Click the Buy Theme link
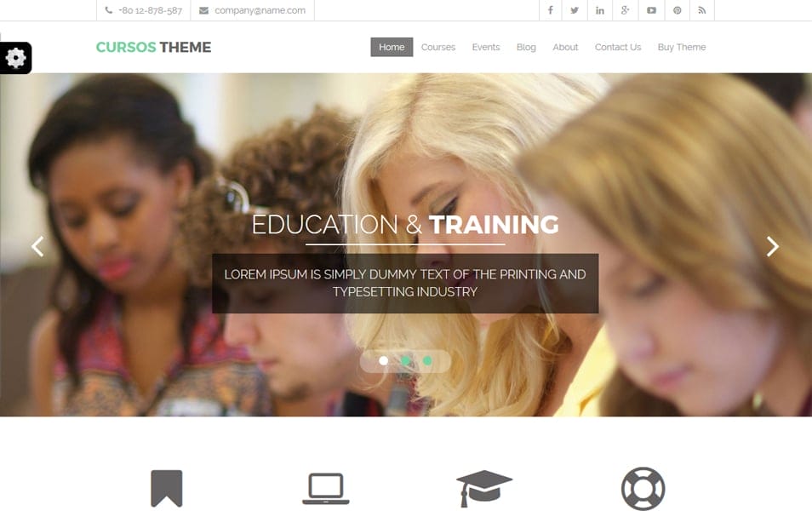This screenshot has height=511, width=812. (682, 47)
